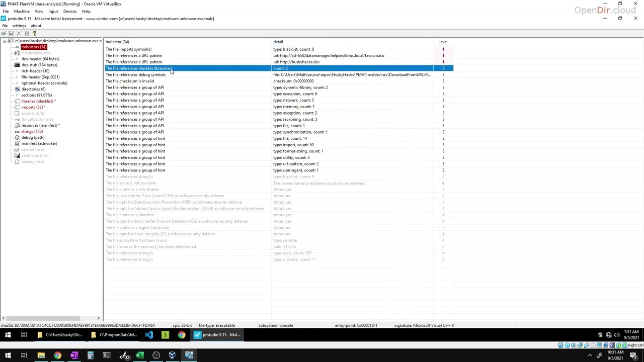The image size is (644, 362).
Task: Open the green lambda app in guest taskbar
Action: (x=165, y=335)
